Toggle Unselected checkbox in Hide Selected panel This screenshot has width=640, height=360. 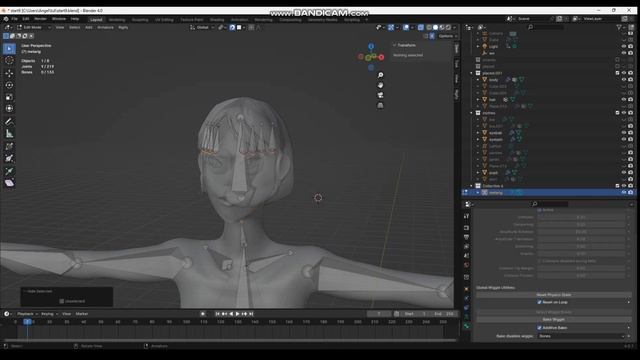(62, 301)
